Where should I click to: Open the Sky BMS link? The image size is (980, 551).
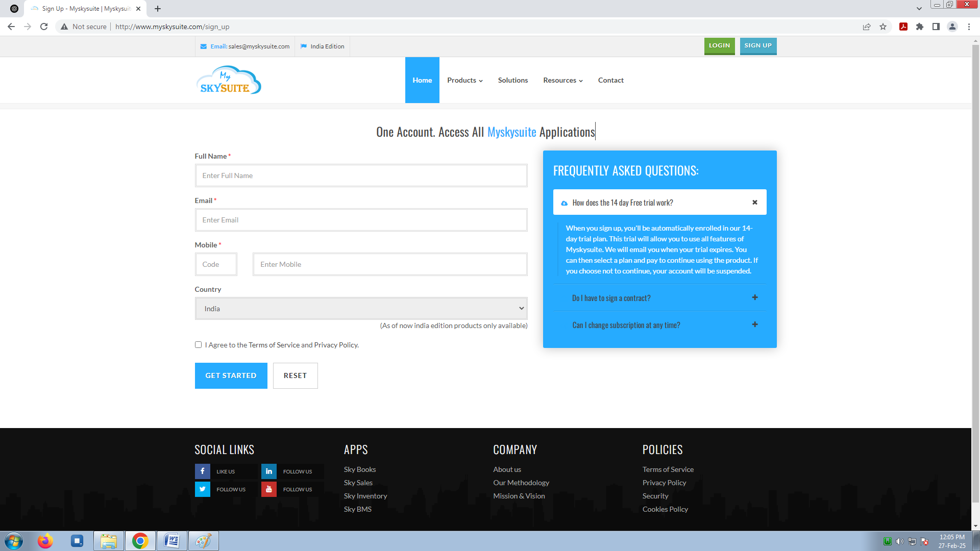(x=358, y=509)
